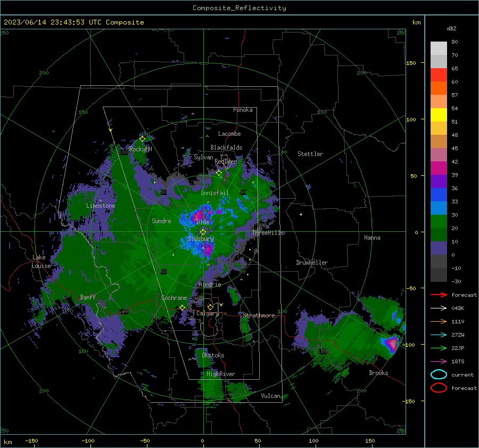
Task: Click the Limestone label
Action: point(101,206)
